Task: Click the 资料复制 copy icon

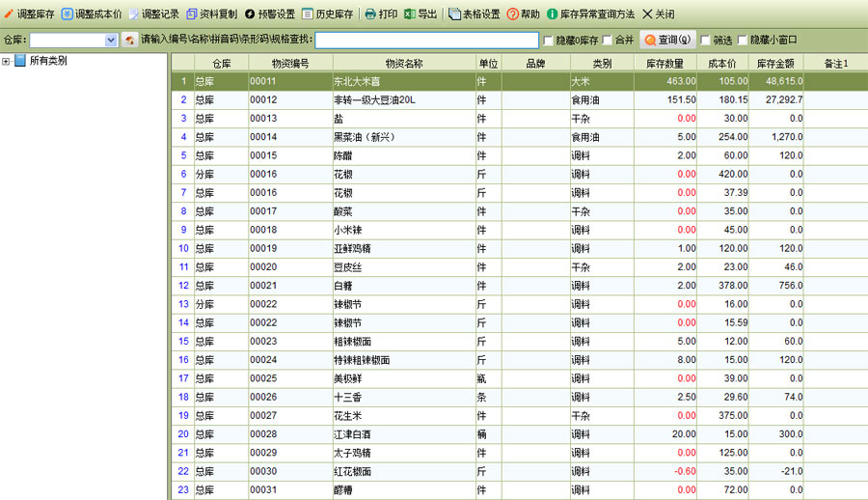Action: 190,14
